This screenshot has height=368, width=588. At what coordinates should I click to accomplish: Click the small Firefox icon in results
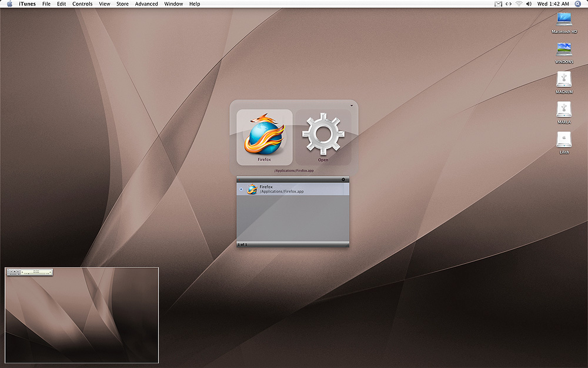252,189
